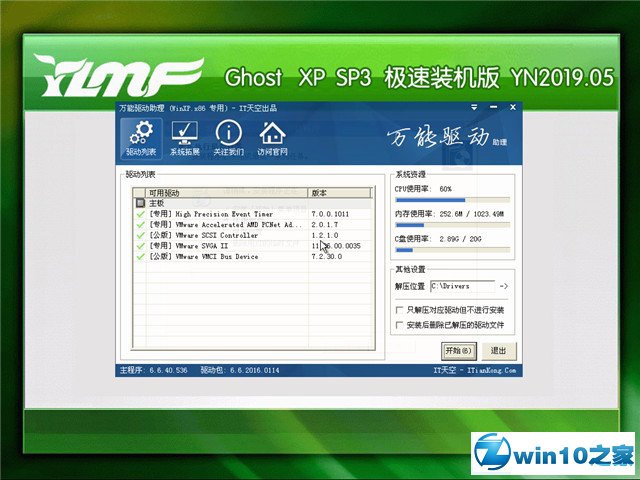The width and height of the screenshot is (640, 480).
Task: Click the 解压位置 path input field
Action: [x=462, y=286]
